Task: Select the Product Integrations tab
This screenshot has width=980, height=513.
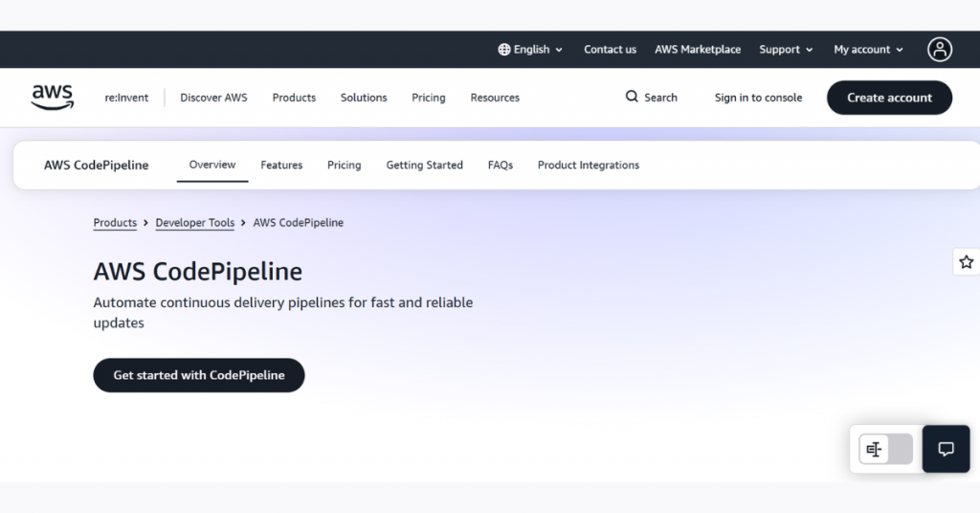Action: [x=589, y=165]
